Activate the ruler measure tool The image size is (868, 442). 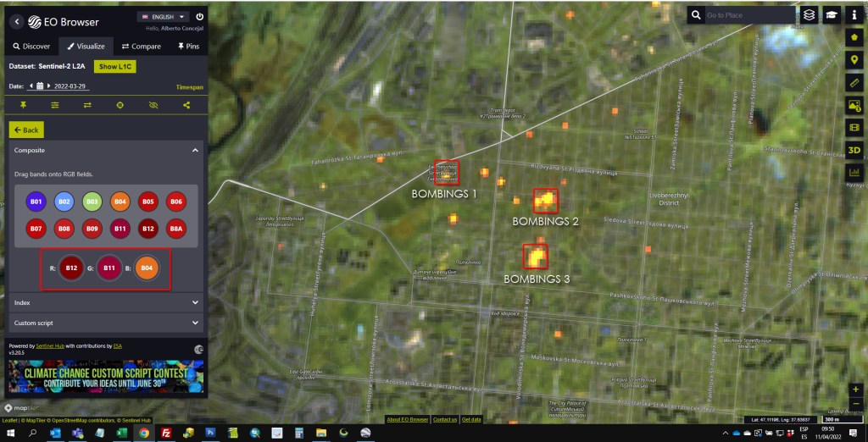(854, 82)
